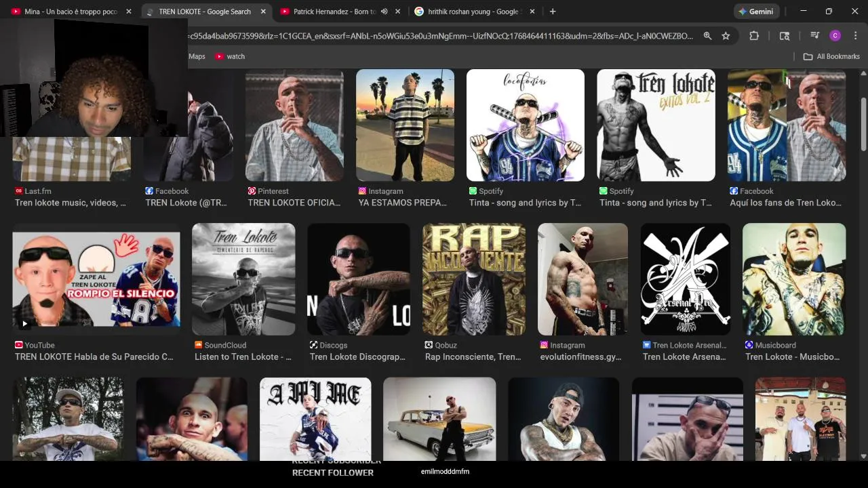Open Tren Lokote Exitos Vol. 2 image
The height and width of the screenshot is (488, 868).
[656, 125]
